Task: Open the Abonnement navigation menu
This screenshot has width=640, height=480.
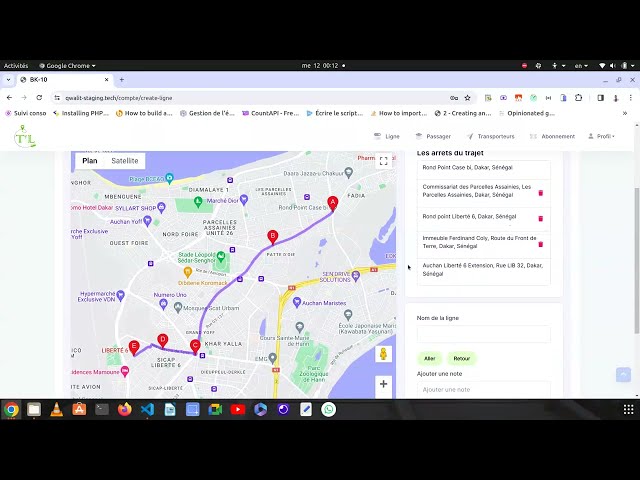Action: [x=552, y=136]
